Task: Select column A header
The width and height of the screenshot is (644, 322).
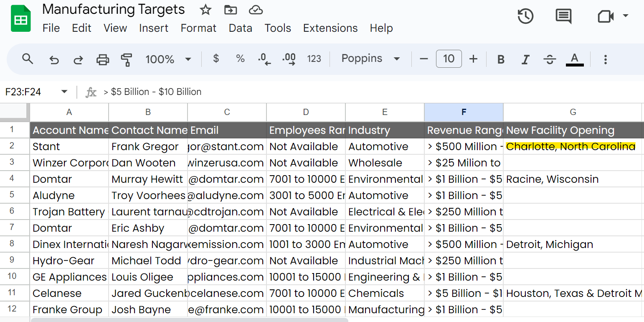Action: pyautogui.click(x=69, y=112)
